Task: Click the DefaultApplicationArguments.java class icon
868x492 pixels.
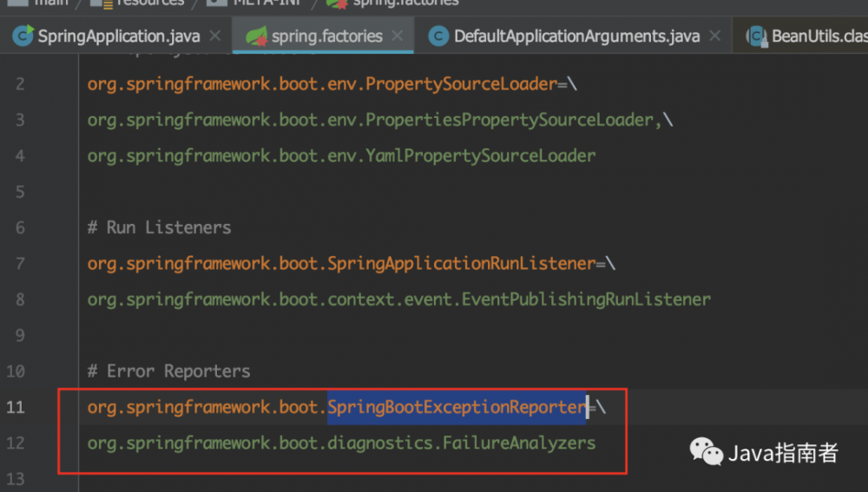Action: click(x=438, y=36)
